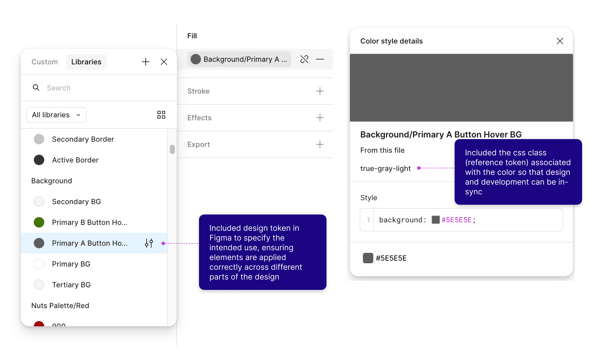Switch to the Custom tab

[45, 62]
